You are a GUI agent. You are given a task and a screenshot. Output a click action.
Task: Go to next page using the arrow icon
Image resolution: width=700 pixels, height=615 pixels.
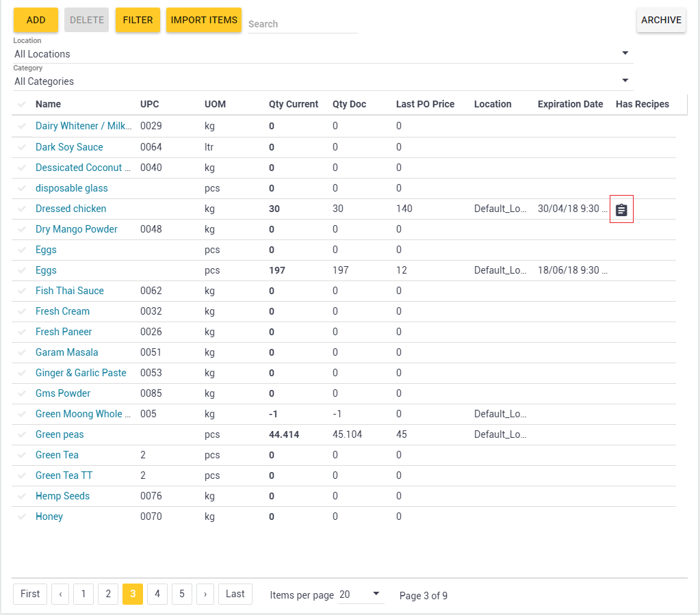tap(205, 594)
